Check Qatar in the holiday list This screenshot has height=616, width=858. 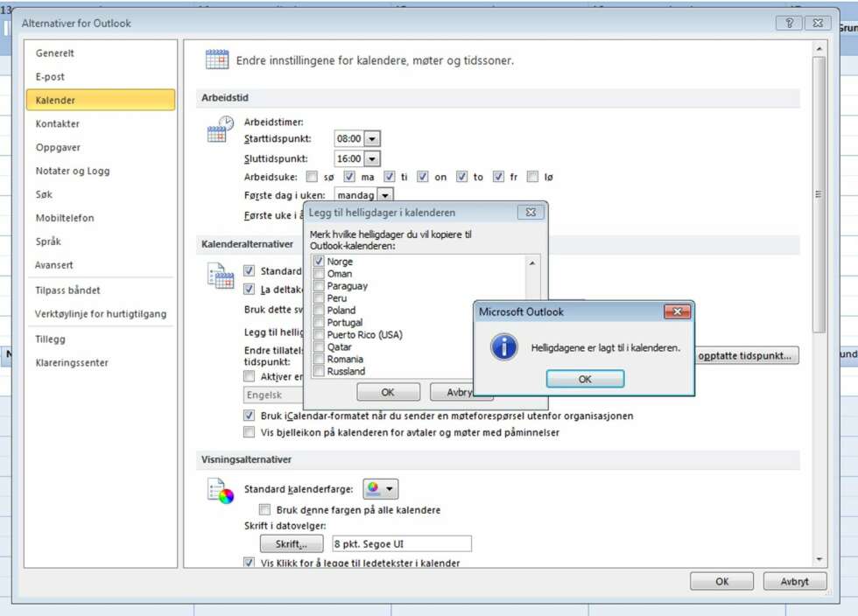point(319,346)
